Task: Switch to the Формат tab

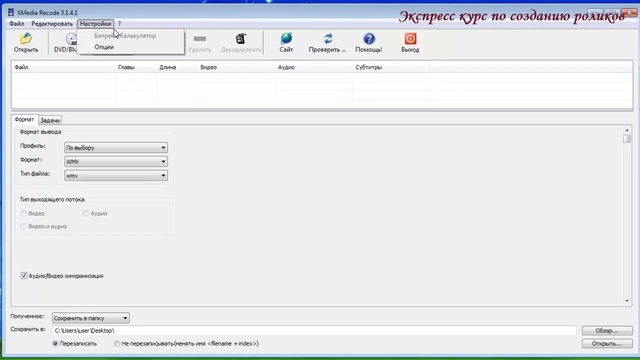Action: 24,119
